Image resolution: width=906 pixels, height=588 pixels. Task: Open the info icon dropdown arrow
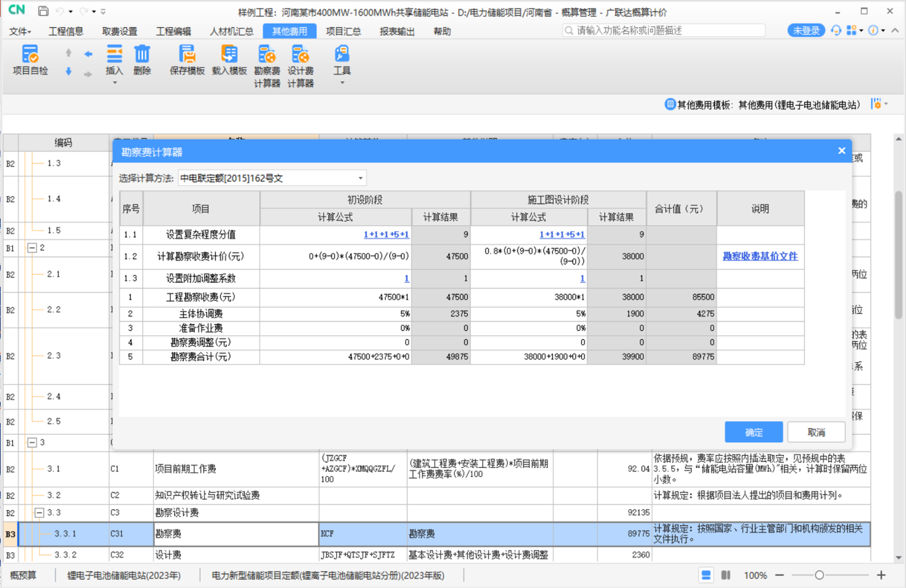[883, 31]
